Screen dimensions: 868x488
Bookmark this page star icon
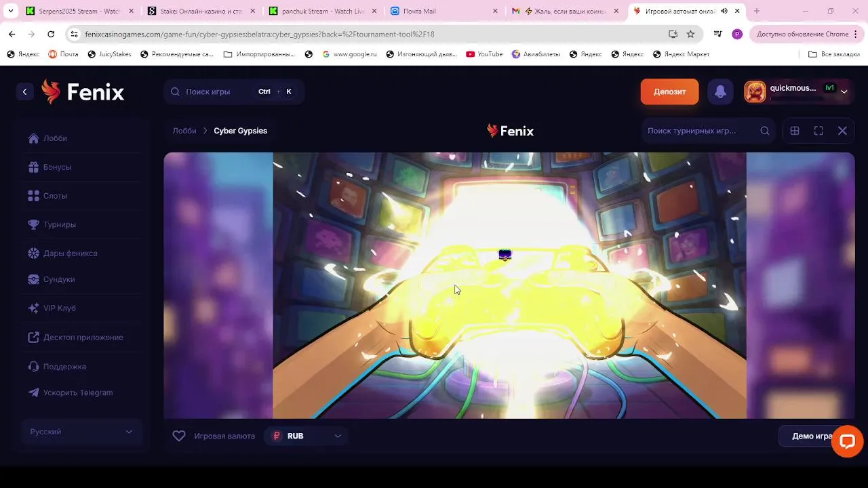[x=690, y=34]
